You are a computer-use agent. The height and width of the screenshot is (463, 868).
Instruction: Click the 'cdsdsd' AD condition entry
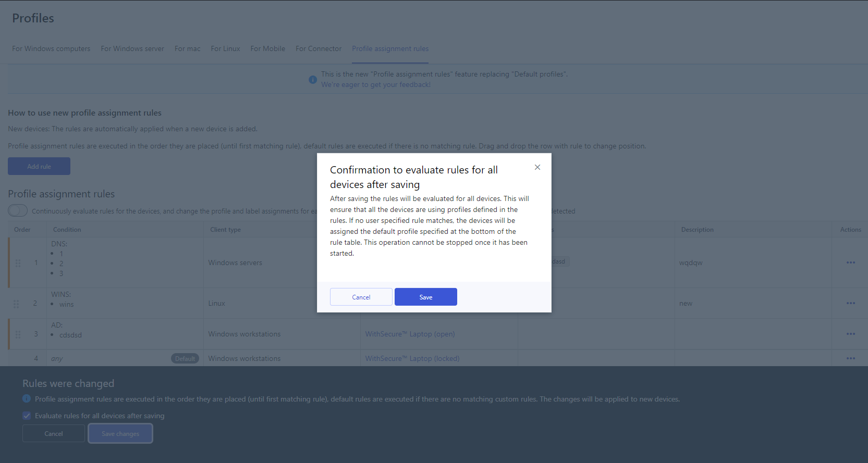coord(70,335)
